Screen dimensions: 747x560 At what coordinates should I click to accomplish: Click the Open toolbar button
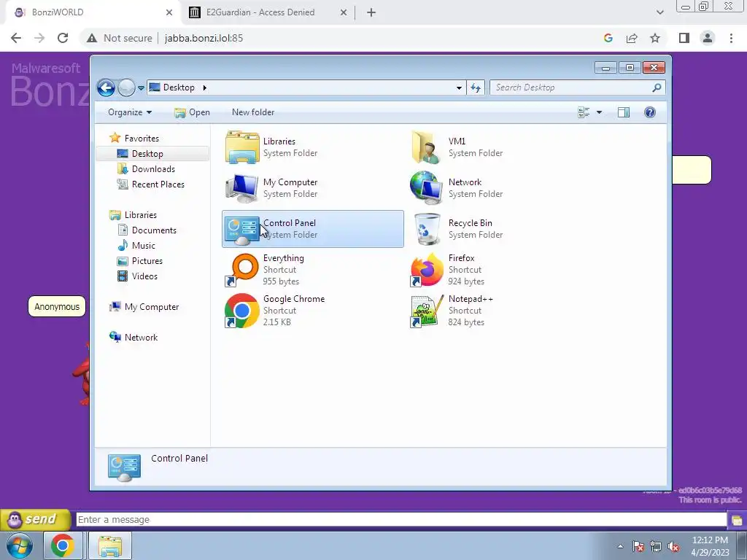[193, 112]
